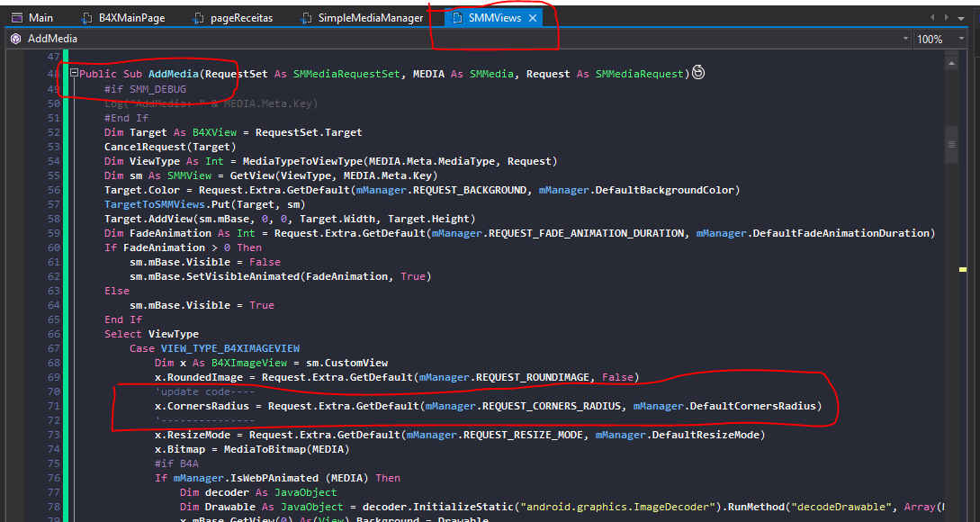Click MediaToBitmap(MEDIA) on line 74

[286, 449]
